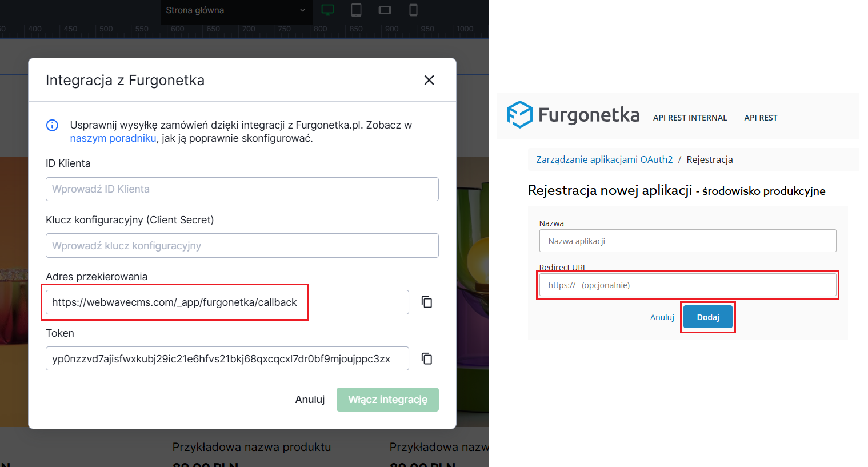Open API REST INTERNAL menu item
Viewport: 868px width, 467px height.
click(x=690, y=118)
